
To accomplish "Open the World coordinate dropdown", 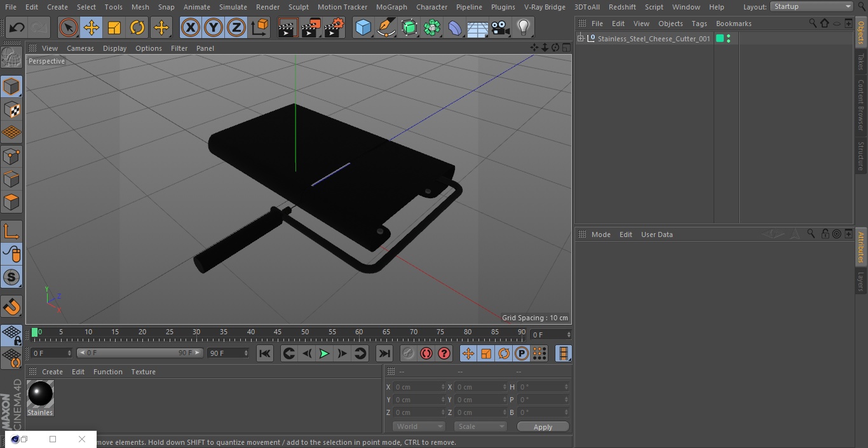I will (419, 426).
